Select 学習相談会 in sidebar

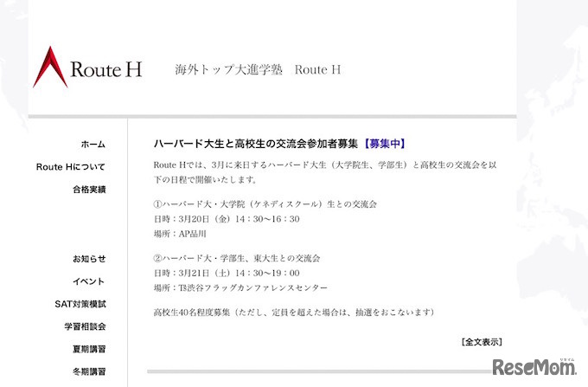coord(85,326)
